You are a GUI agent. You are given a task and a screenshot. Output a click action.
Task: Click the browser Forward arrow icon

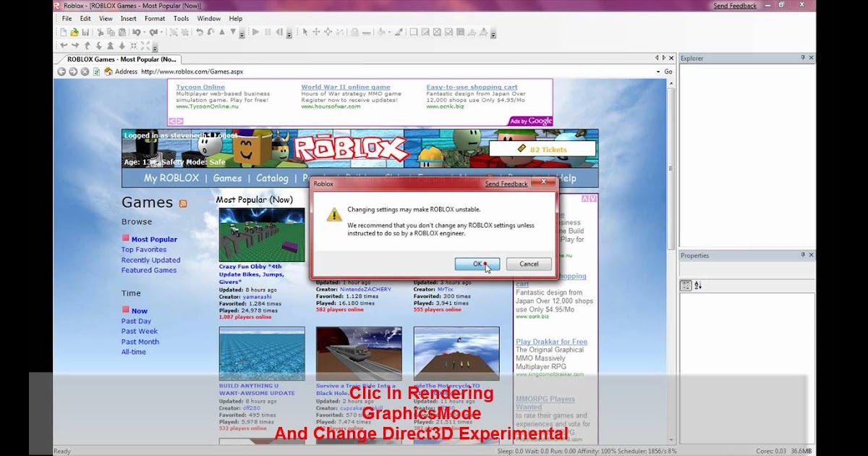click(x=73, y=72)
